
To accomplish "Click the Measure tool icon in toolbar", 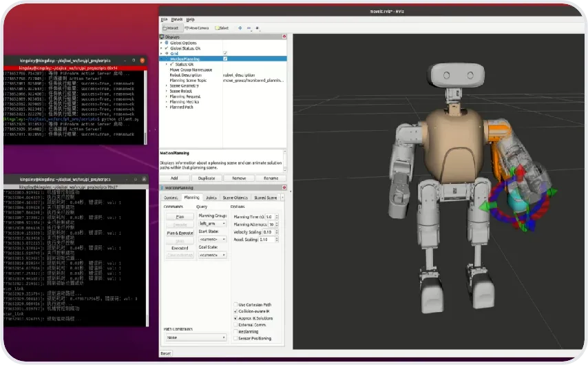I will (249, 28).
